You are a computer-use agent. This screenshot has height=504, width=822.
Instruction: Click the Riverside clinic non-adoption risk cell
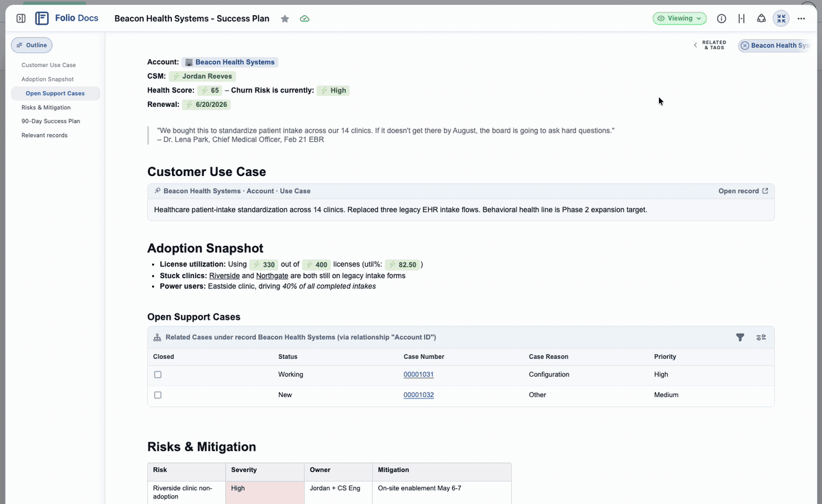(x=186, y=492)
